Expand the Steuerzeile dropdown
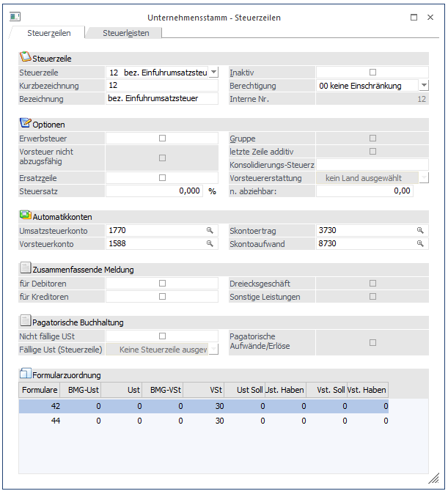The image size is (448, 491). point(213,73)
